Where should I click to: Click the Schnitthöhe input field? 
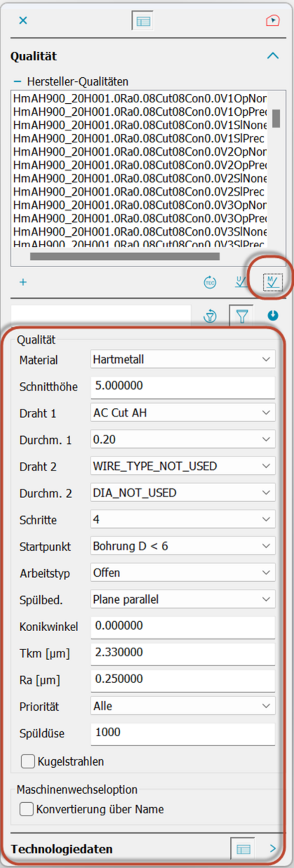point(182,386)
